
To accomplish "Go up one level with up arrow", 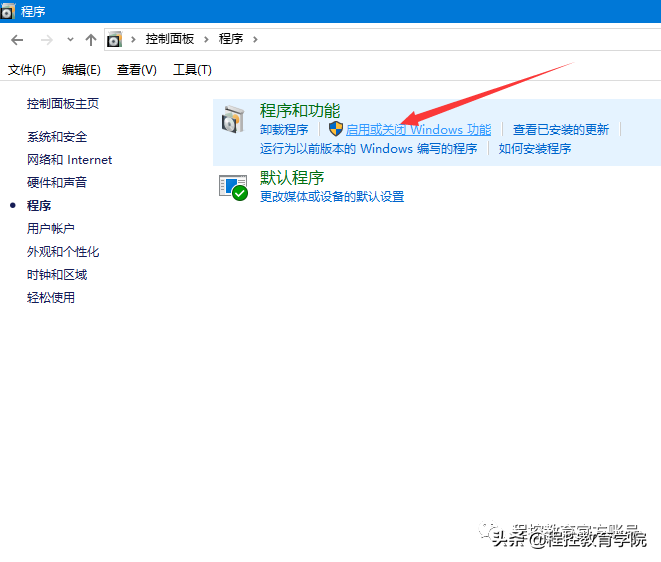I will [x=91, y=39].
